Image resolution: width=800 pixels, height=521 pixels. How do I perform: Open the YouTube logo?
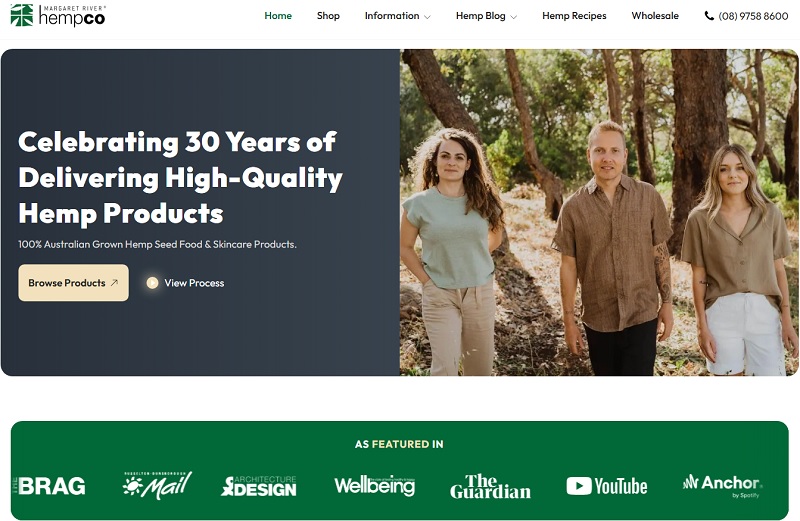coord(607,486)
